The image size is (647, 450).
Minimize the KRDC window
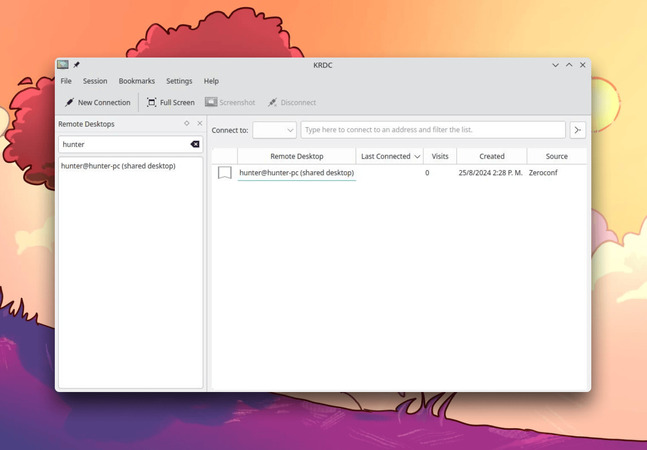coord(555,65)
